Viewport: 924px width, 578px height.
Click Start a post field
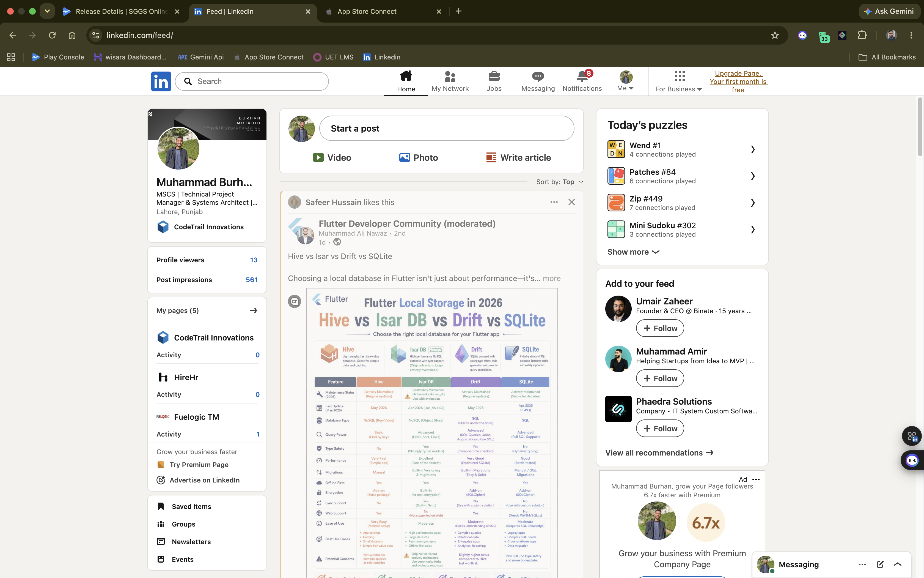[446, 129]
